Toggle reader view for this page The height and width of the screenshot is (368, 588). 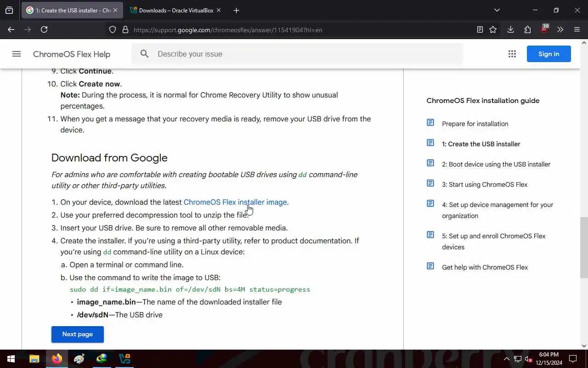coord(480,29)
